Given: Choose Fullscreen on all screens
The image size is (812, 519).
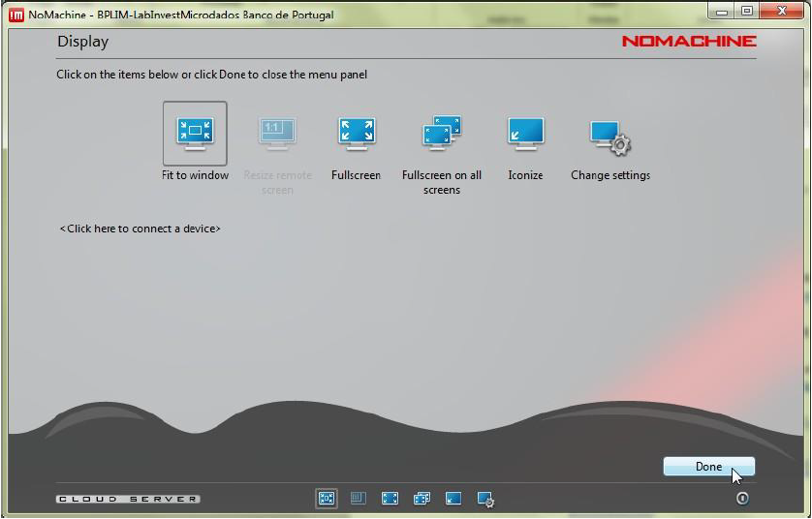Looking at the screenshot, I should [x=442, y=133].
